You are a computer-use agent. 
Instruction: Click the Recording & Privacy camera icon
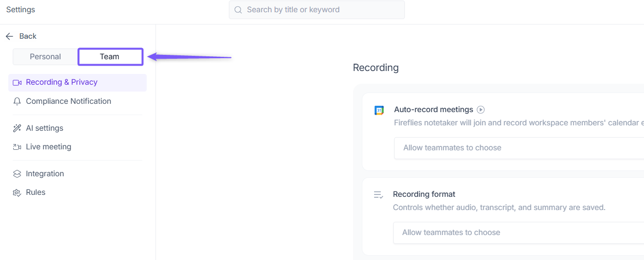tap(17, 83)
